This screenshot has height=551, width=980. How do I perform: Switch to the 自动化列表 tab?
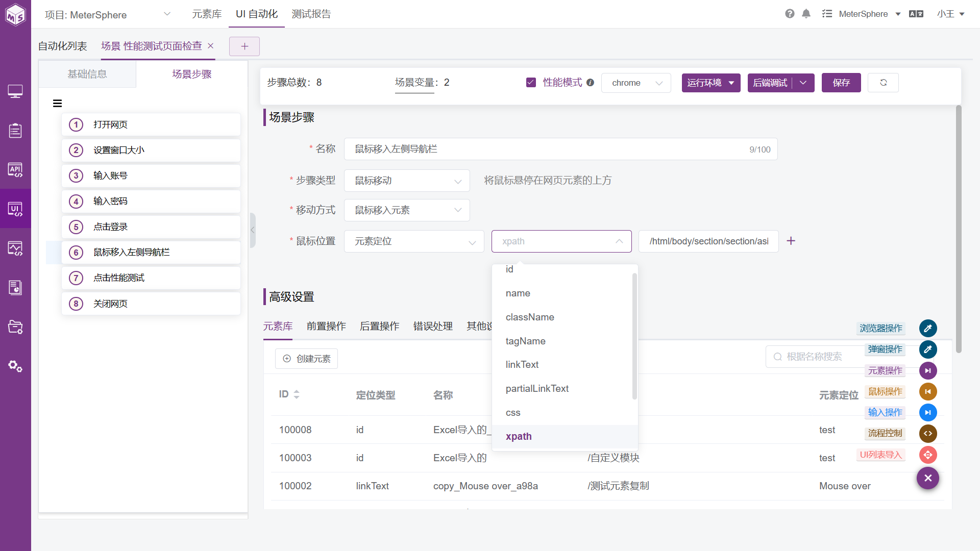click(62, 46)
